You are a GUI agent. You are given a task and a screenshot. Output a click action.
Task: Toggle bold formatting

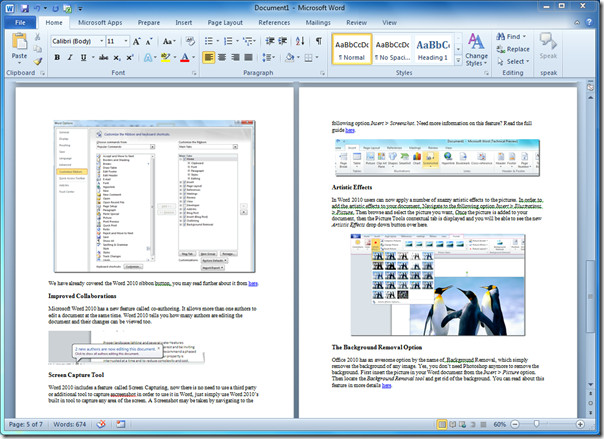(57, 57)
